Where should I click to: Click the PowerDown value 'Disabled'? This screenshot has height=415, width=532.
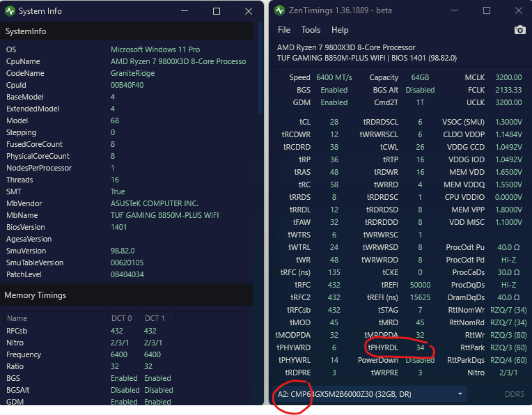[x=420, y=360]
